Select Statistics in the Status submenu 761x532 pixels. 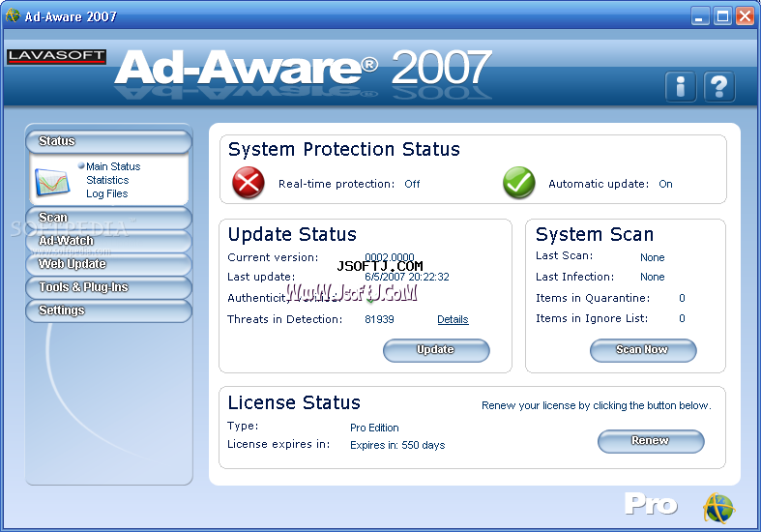(x=107, y=180)
